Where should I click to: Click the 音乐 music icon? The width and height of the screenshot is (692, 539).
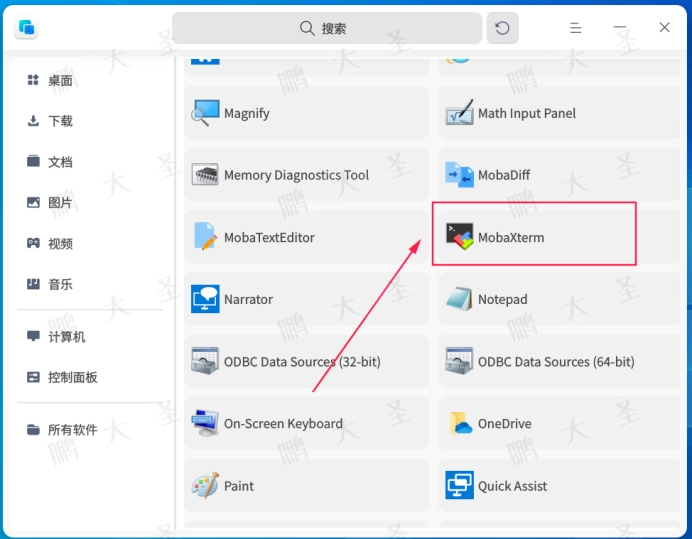(33, 284)
